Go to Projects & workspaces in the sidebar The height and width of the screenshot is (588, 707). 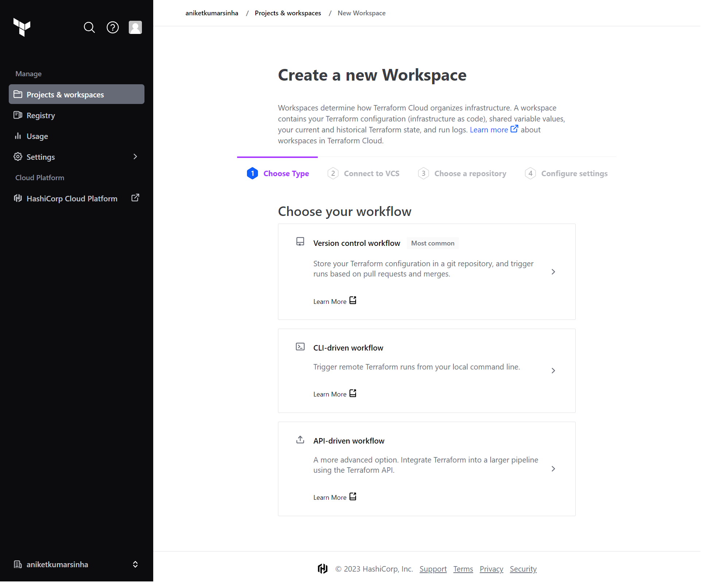click(x=77, y=94)
